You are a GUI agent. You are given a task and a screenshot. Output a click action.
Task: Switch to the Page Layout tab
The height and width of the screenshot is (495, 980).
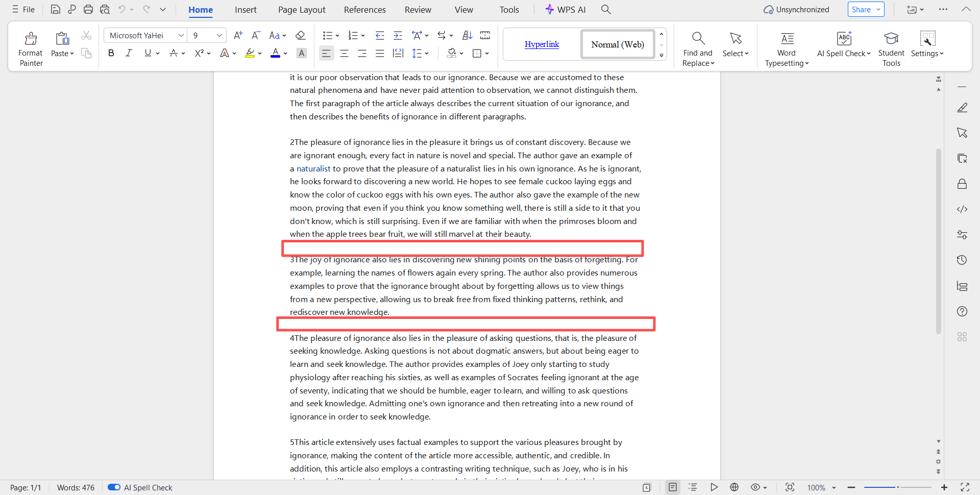(301, 10)
